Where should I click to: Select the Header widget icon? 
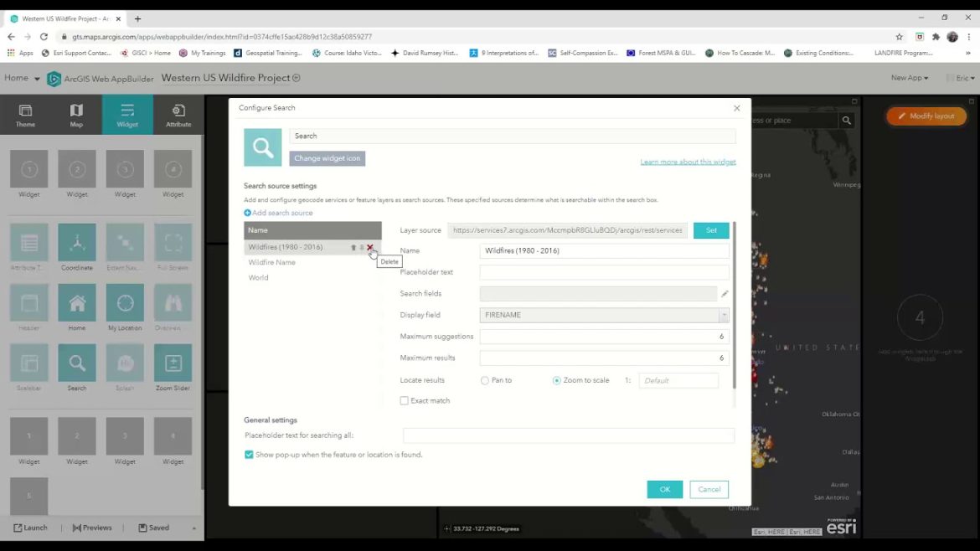28,303
